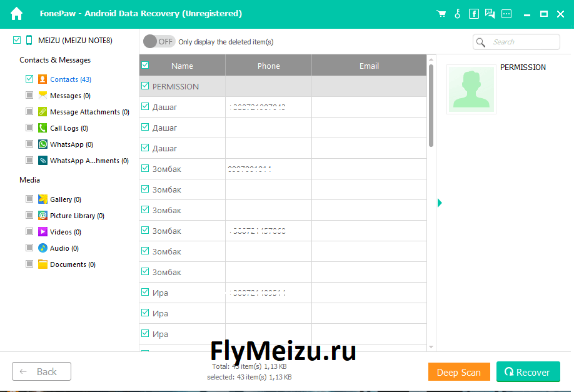Click the phone device icon beside MEIZU
This screenshot has height=392, width=574.
pyautogui.click(x=29, y=40)
